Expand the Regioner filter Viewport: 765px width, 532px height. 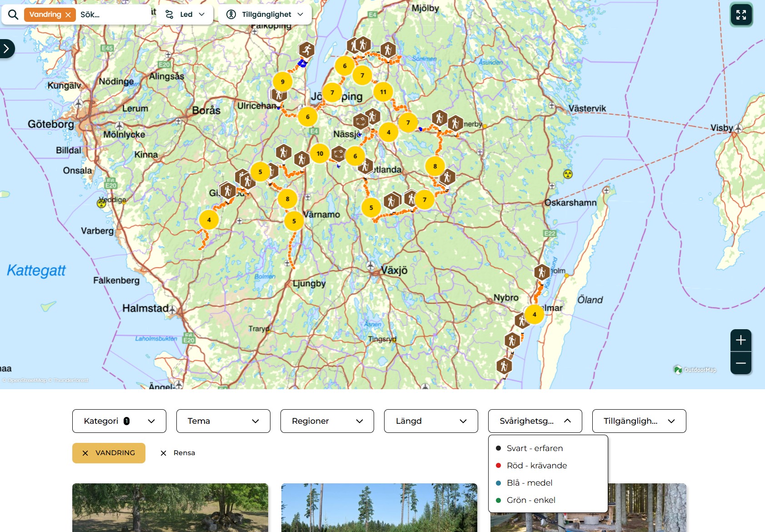(327, 421)
